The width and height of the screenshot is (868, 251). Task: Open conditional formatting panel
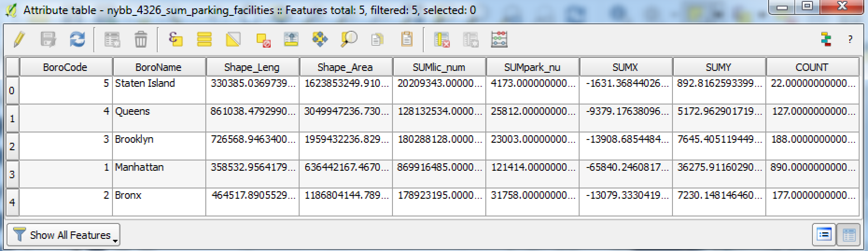point(826,40)
